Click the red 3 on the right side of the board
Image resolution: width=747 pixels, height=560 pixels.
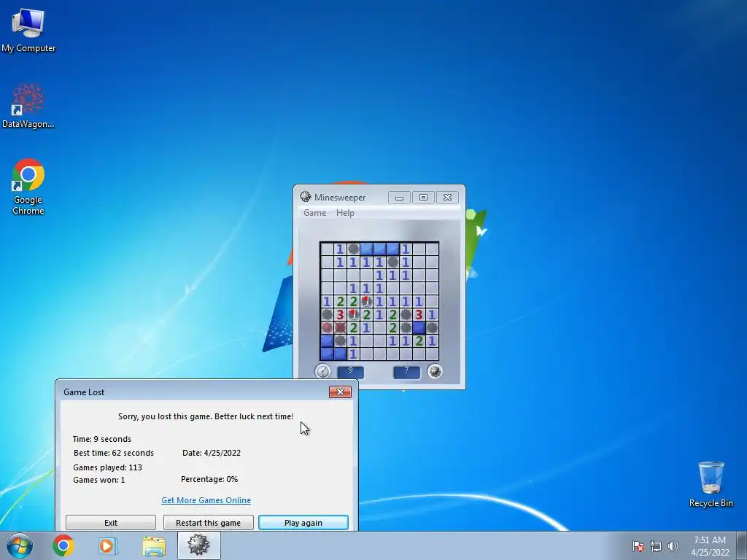[419, 314]
